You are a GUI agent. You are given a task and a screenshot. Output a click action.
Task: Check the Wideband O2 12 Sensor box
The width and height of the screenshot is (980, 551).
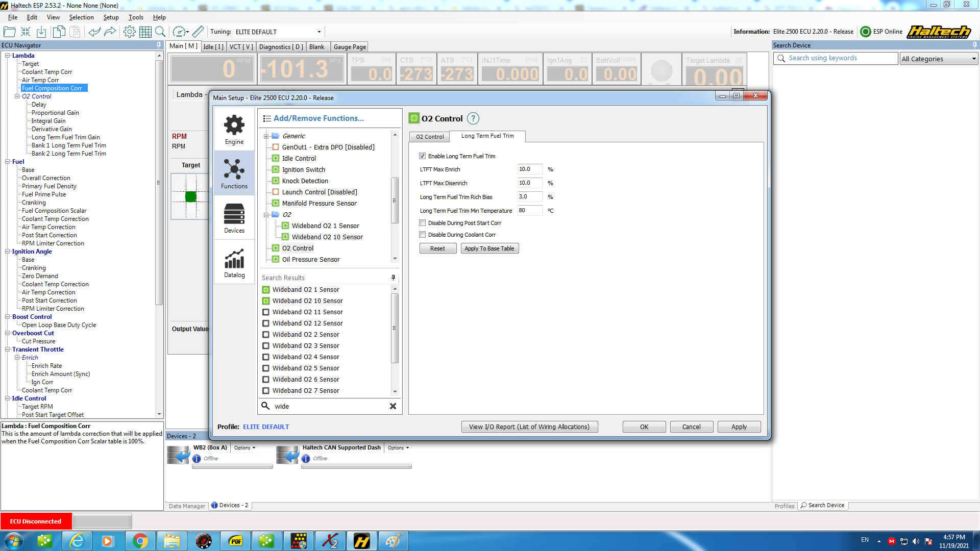point(265,323)
